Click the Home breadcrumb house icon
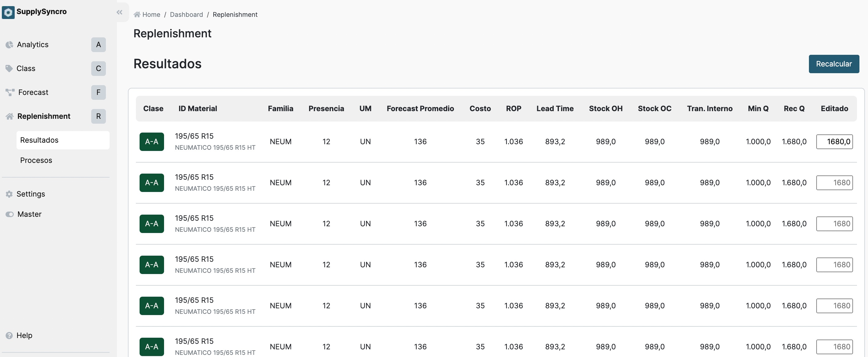Image resolution: width=868 pixels, height=357 pixels. 137,14
